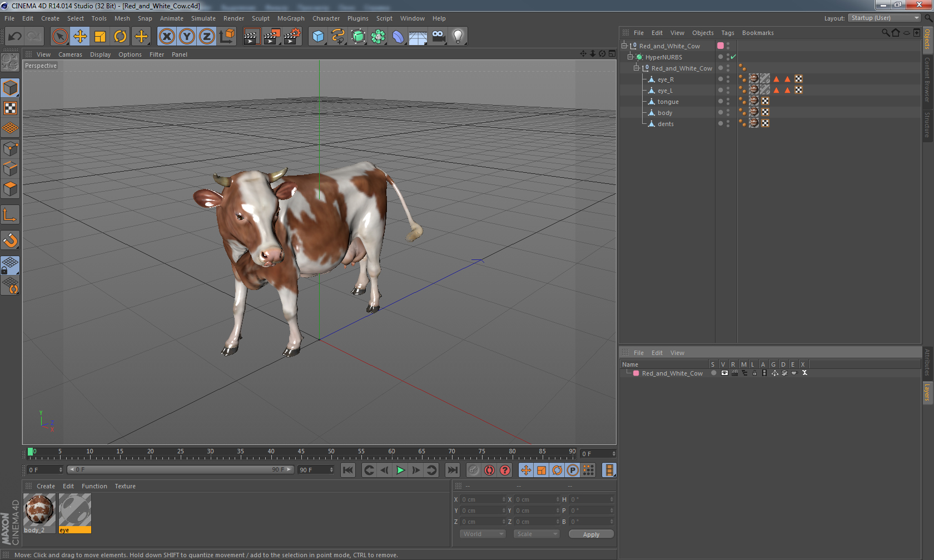Viewport: 934px width, 560px height.
Task: Toggle visibility dots for eye_R
Action: (728, 79)
